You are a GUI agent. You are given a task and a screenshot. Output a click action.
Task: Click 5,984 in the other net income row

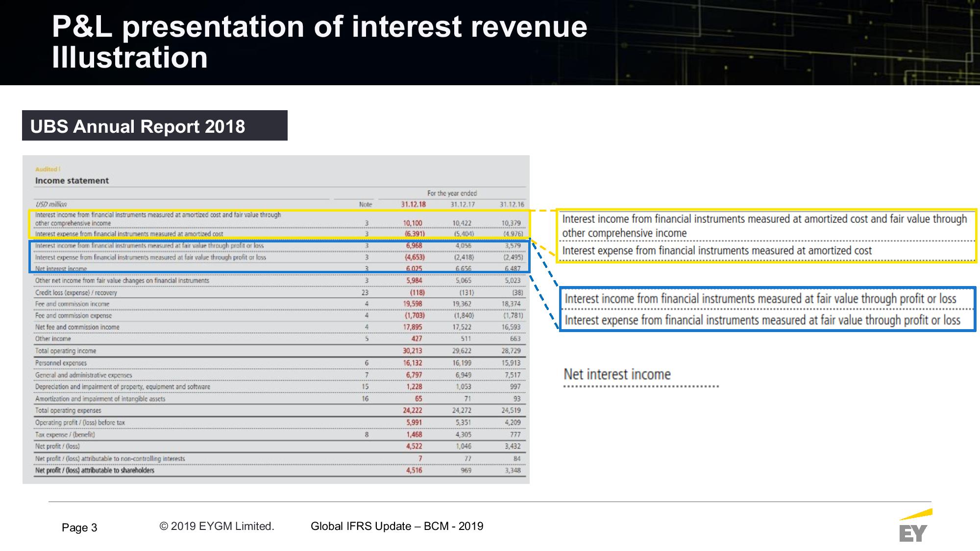(414, 281)
